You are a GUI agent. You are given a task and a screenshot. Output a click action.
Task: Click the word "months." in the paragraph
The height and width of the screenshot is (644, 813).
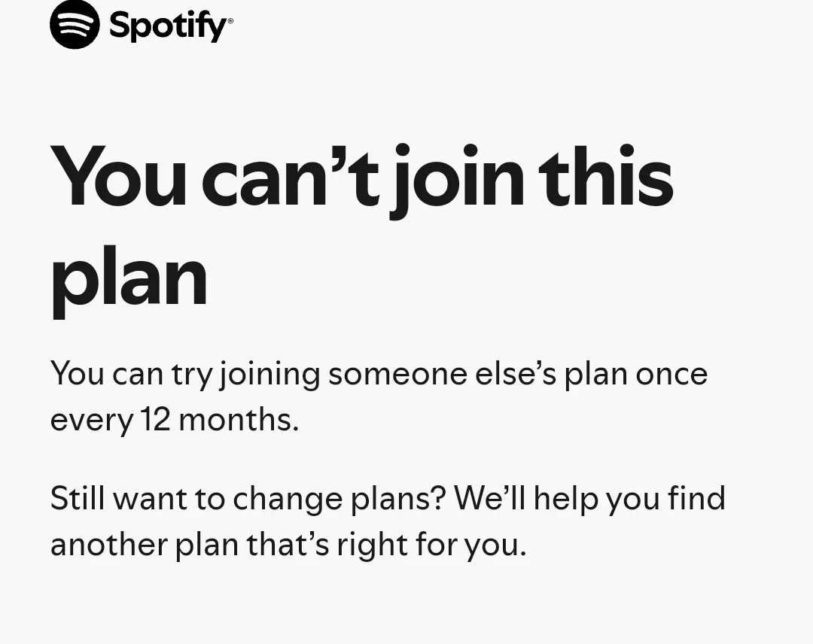[239, 418]
